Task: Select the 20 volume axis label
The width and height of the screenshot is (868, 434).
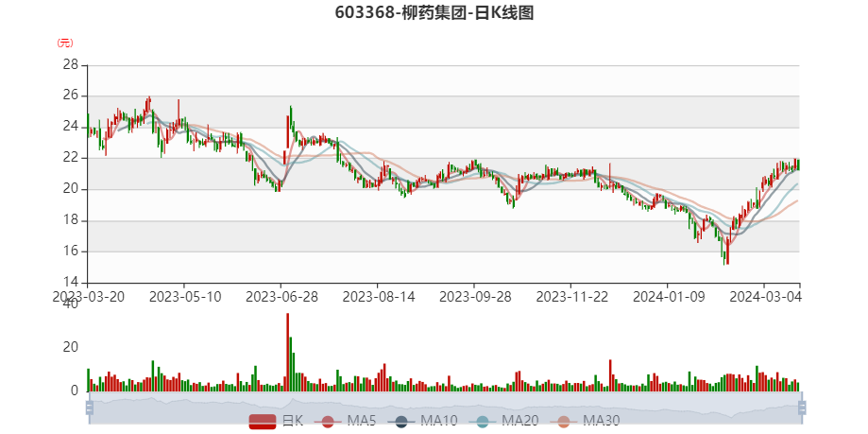Action: pyautogui.click(x=72, y=348)
